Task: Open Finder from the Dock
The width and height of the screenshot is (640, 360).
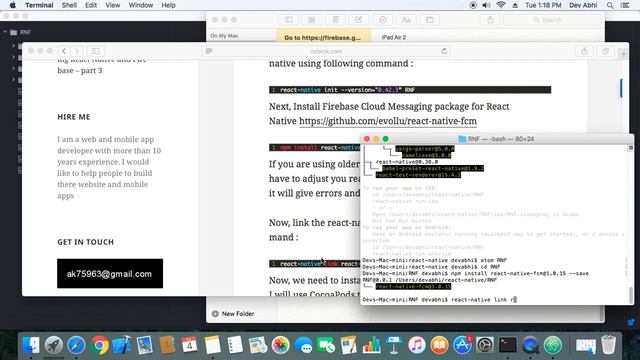Action: pyautogui.click(x=31, y=345)
